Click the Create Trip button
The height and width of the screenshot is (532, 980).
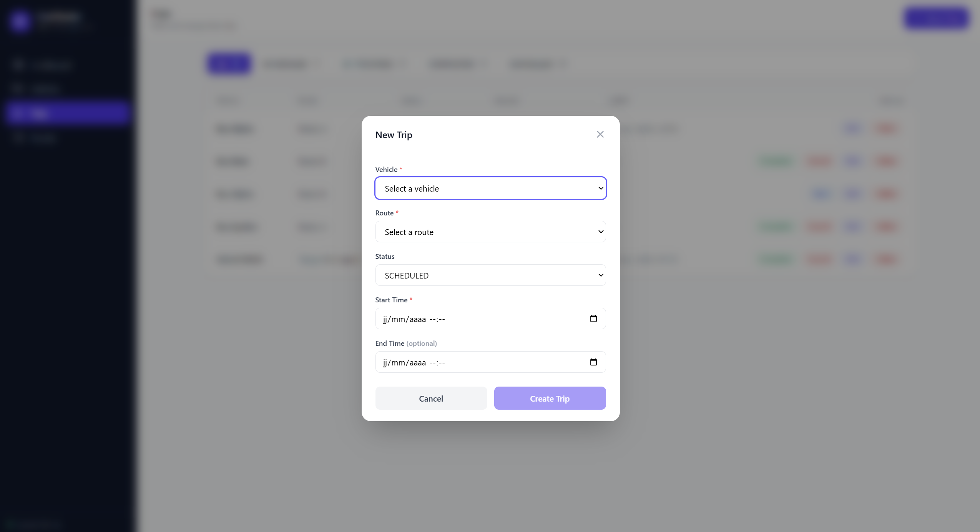550,398
